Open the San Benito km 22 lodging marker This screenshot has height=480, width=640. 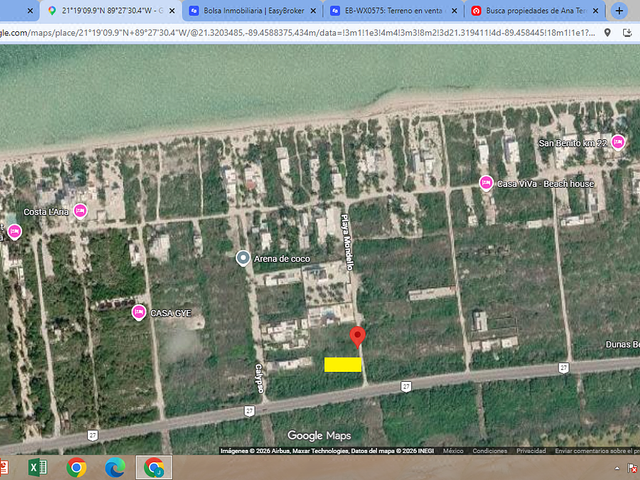618,142
